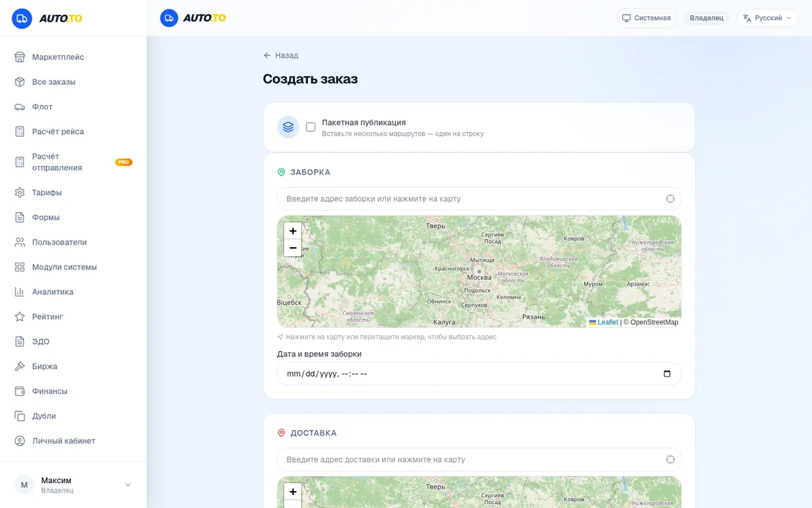Viewport: 812px width, 508px height.
Task: Locate me via pickup address crosshair icon
Action: pos(670,198)
